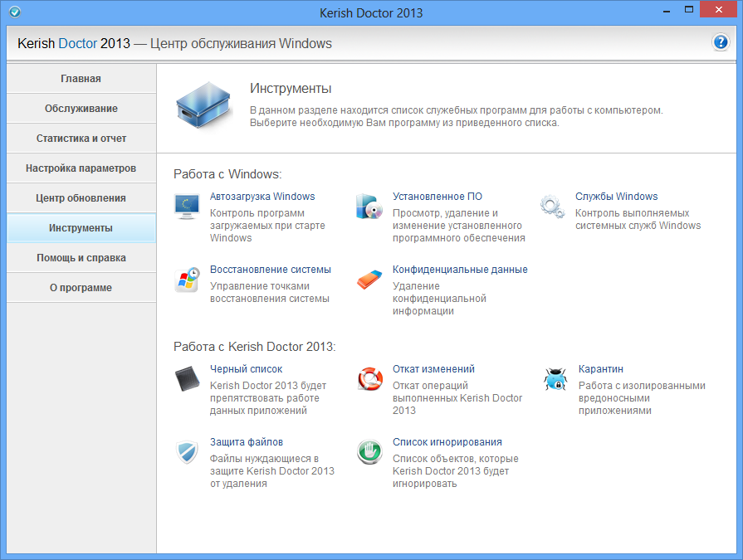Image resolution: width=743 pixels, height=560 pixels.
Task: Open Статистика и отчет section
Action: pyautogui.click(x=81, y=139)
